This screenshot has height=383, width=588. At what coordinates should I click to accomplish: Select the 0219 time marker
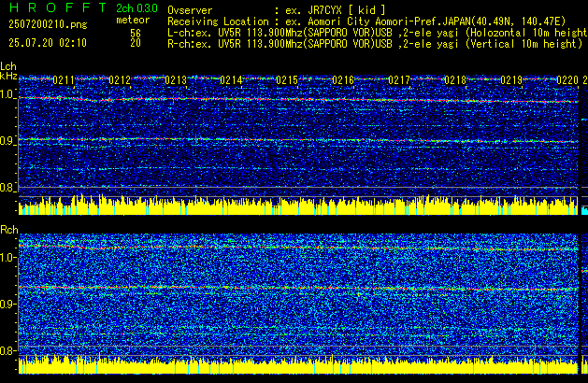(x=511, y=80)
